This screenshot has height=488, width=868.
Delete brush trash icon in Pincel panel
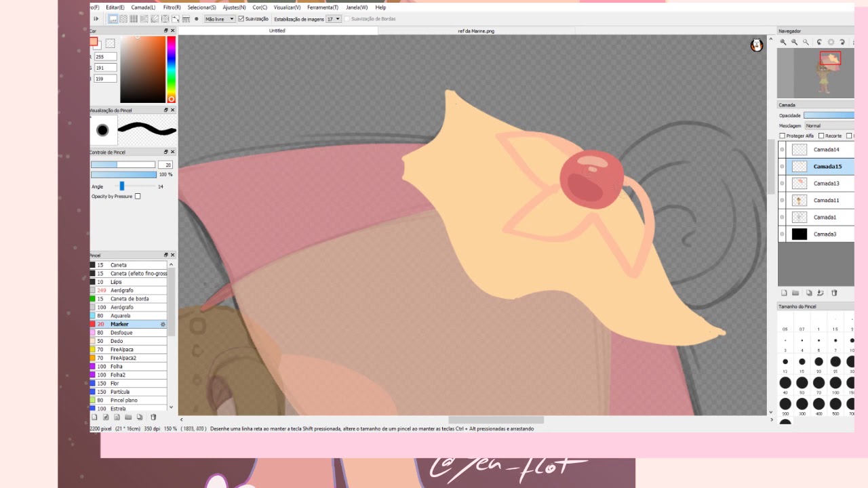point(153,417)
